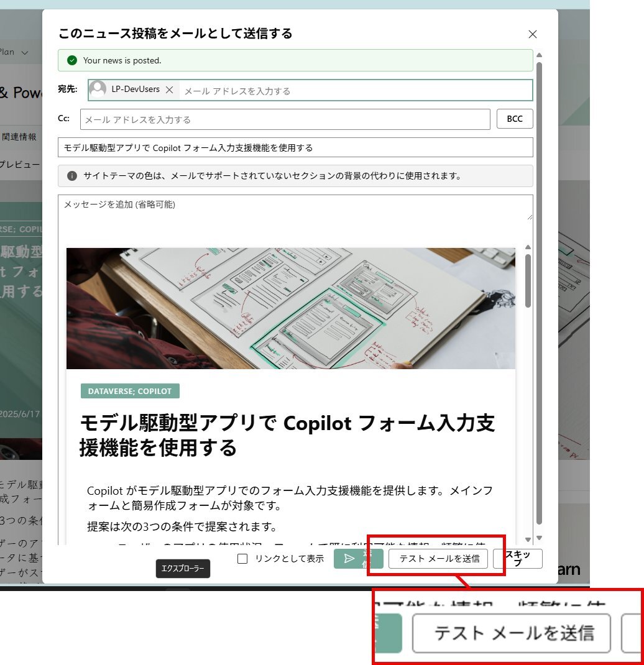
Task: Click the paper plane Send button
Action: [x=359, y=559]
